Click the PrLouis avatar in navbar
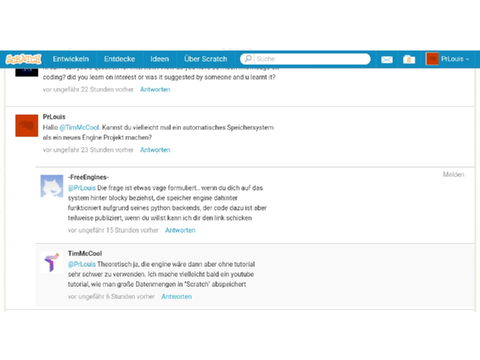This screenshot has height=360, width=480. click(x=432, y=59)
